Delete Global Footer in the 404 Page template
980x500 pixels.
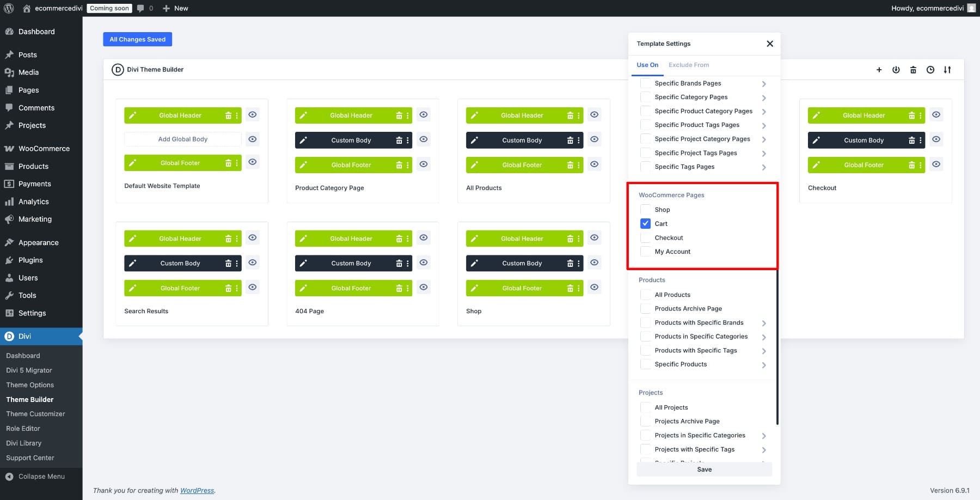click(399, 288)
